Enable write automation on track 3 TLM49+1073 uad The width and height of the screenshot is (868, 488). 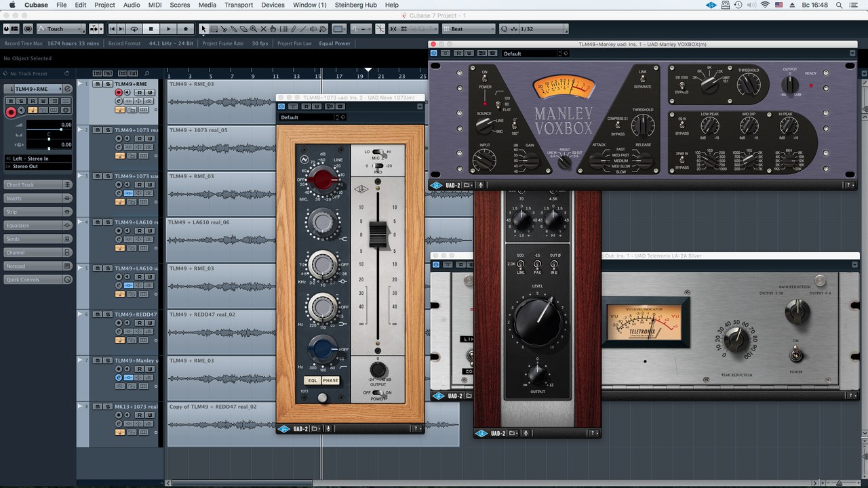[x=150, y=184]
